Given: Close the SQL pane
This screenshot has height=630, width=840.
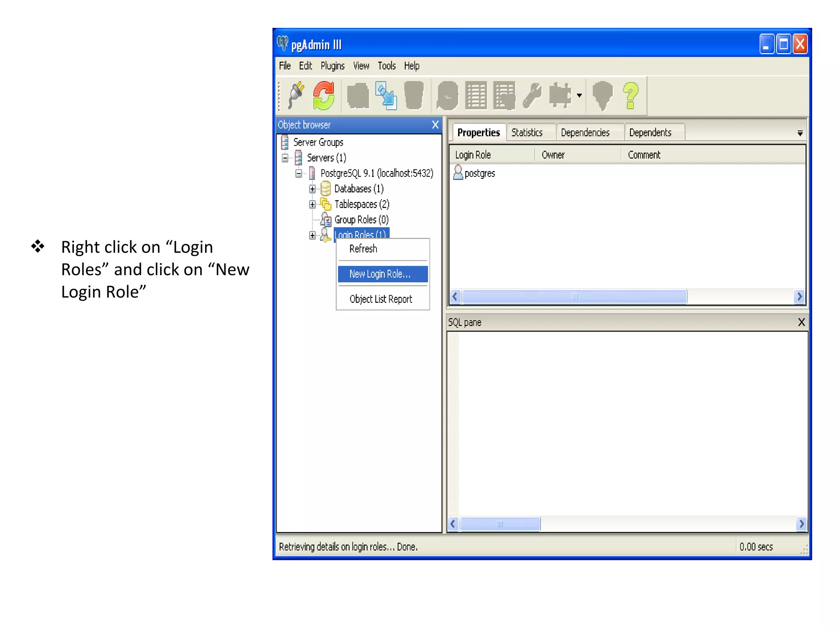Looking at the screenshot, I should click(801, 322).
